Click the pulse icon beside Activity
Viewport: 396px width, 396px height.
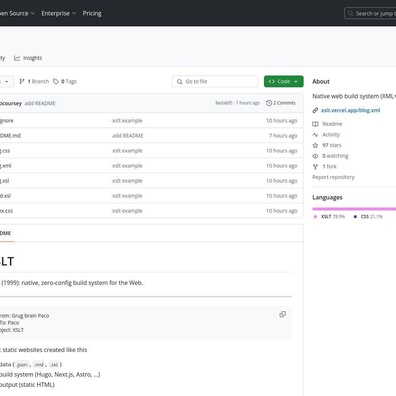315,135
